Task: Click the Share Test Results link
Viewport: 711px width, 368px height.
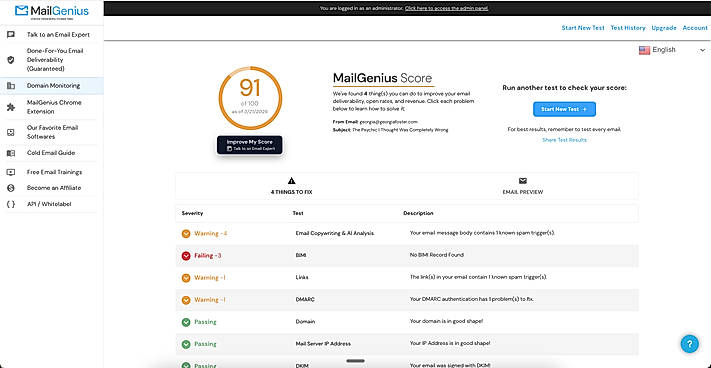Action: 564,140
